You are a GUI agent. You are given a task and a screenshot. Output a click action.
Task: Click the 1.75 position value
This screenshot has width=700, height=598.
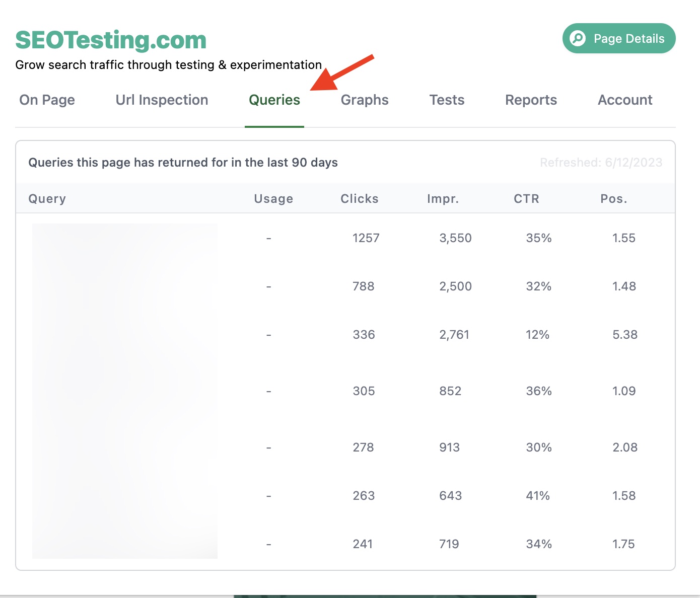click(x=623, y=544)
